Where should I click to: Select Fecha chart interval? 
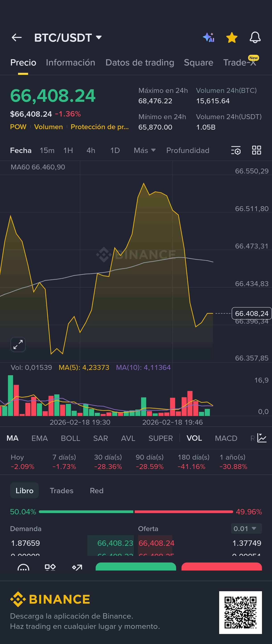click(x=21, y=150)
